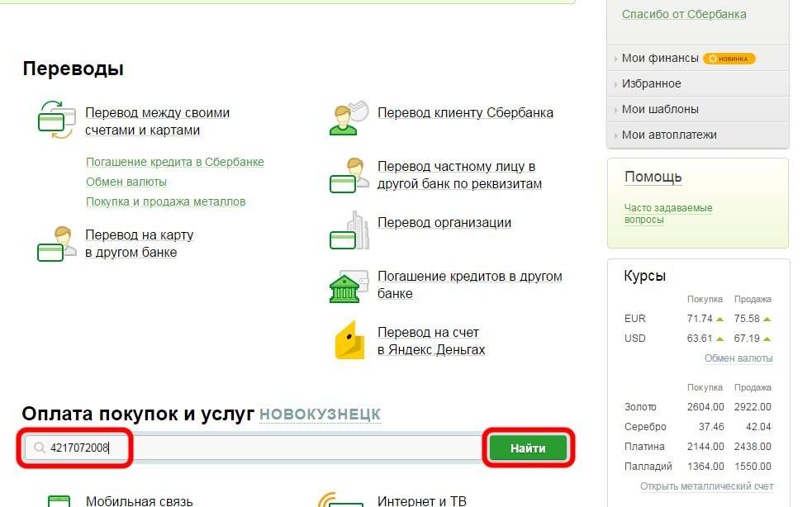The width and height of the screenshot is (812, 507).
Task: Click the transfer between own accounts icon
Action: 56,120
